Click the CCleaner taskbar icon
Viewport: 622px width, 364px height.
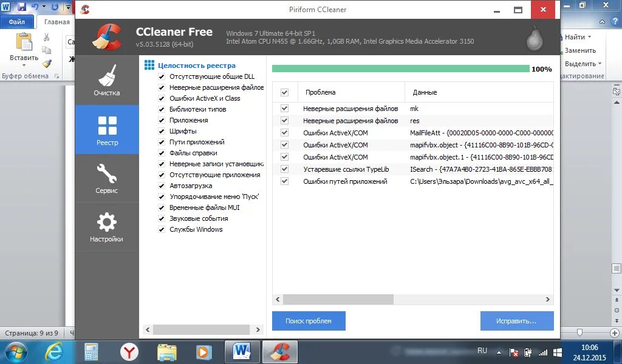pyautogui.click(x=280, y=352)
